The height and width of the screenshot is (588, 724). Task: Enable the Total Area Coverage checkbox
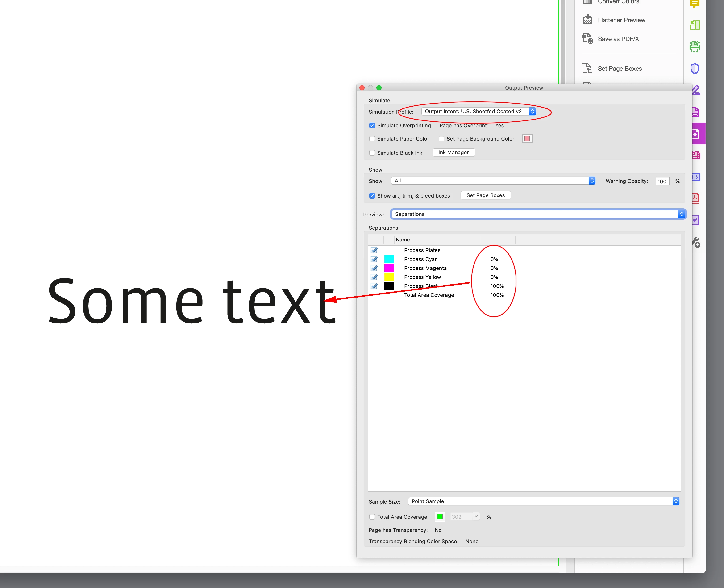click(372, 517)
